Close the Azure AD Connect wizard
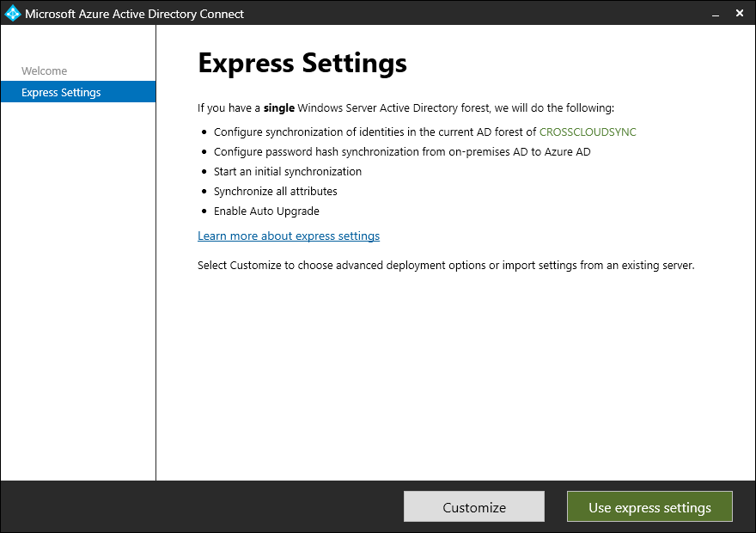This screenshot has width=756, height=533. [740, 13]
